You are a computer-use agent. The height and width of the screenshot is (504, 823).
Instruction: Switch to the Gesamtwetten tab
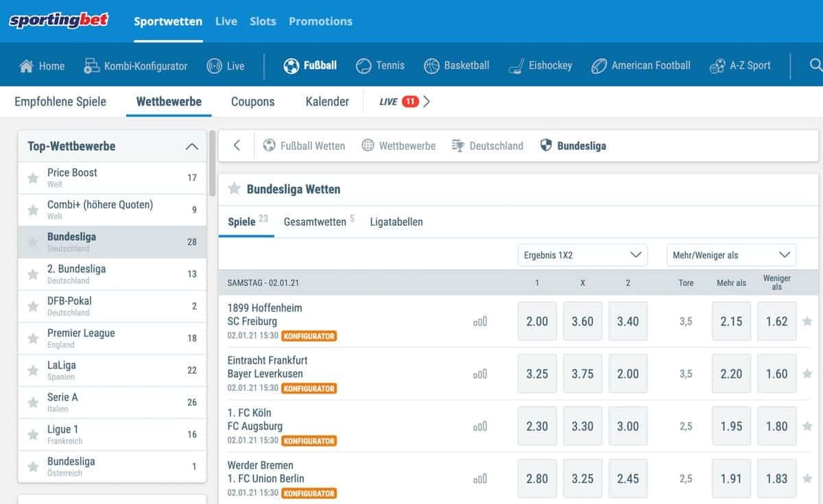coord(317,221)
